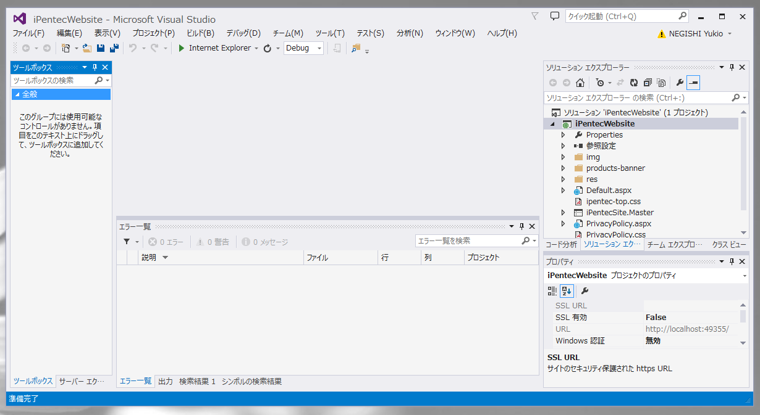Click the Find in Files toolbar icon
Image resolution: width=760 pixels, height=415 pixels.
pyautogui.click(x=356, y=48)
